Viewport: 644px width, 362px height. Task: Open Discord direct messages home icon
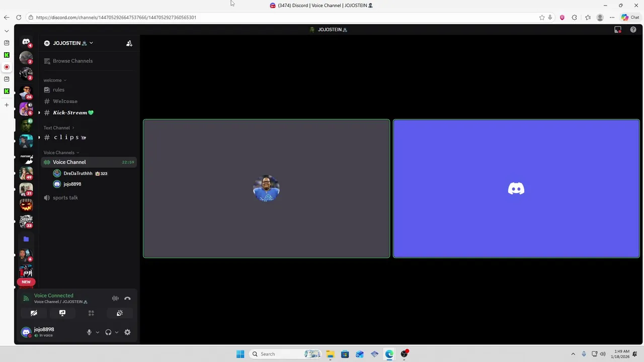(26, 42)
